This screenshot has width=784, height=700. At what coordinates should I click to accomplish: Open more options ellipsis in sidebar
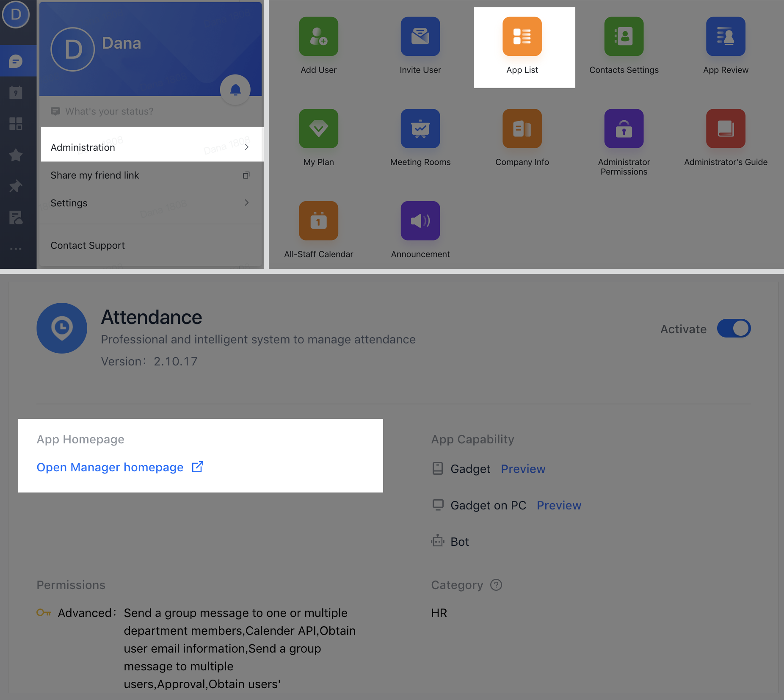[x=16, y=249]
